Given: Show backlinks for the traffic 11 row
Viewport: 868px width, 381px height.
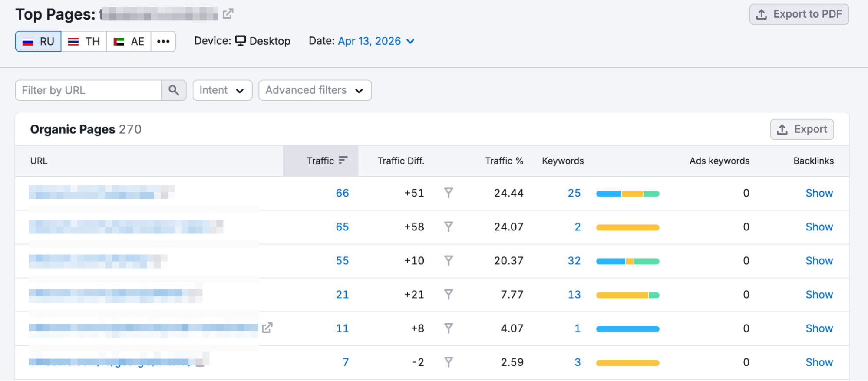Looking at the screenshot, I should pyautogui.click(x=819, y=328).
